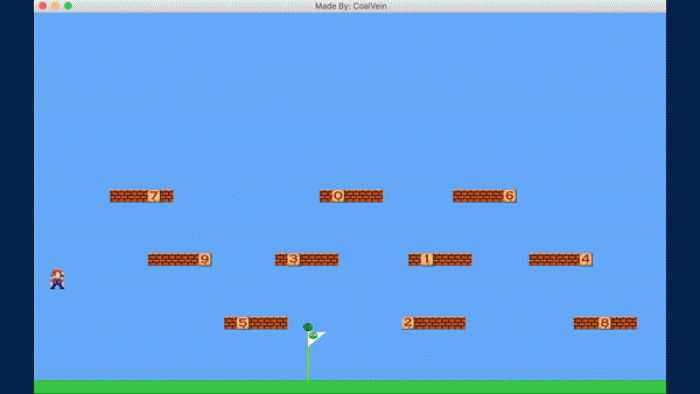Click the green ball atop flagpole
Image resolution: width=700 pixels, height=394 pixels.
coord(308,327)
